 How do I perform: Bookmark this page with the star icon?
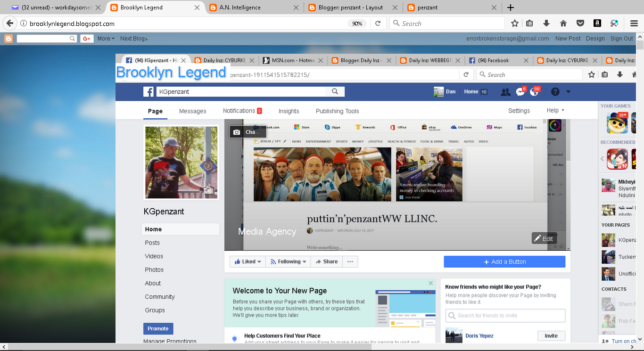(515, 23)
